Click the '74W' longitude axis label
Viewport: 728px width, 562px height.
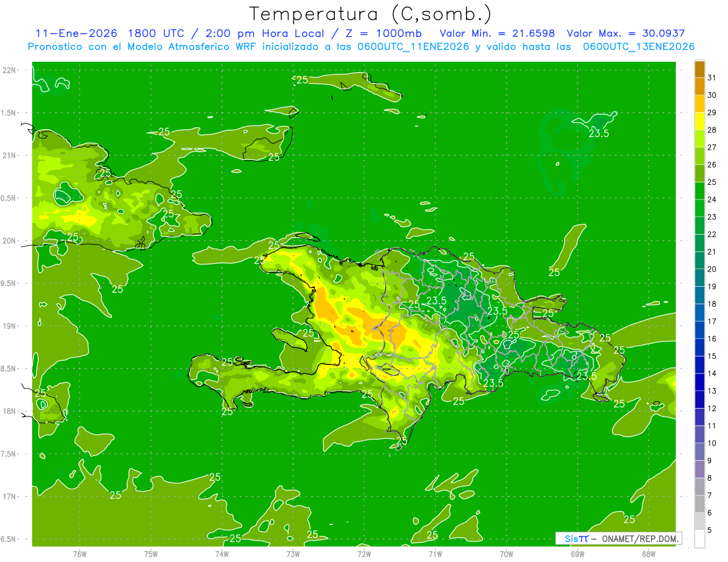[221, 554]
